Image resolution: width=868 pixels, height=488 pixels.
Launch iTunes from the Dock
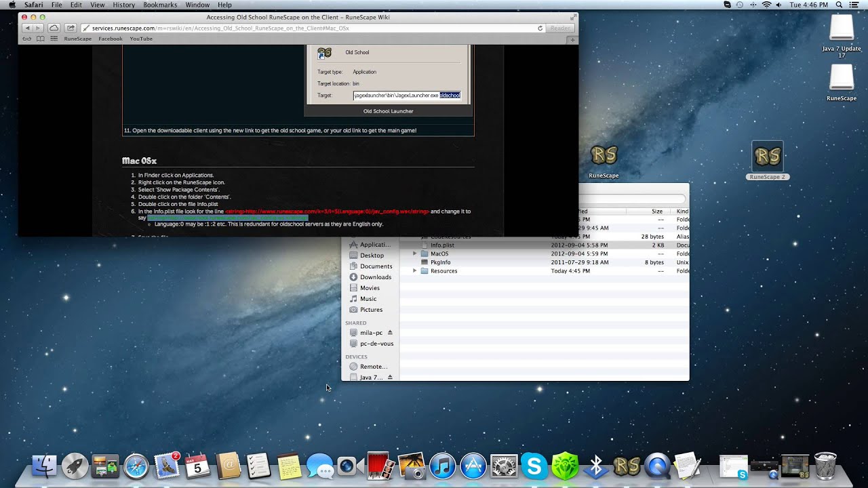point(442,466)
